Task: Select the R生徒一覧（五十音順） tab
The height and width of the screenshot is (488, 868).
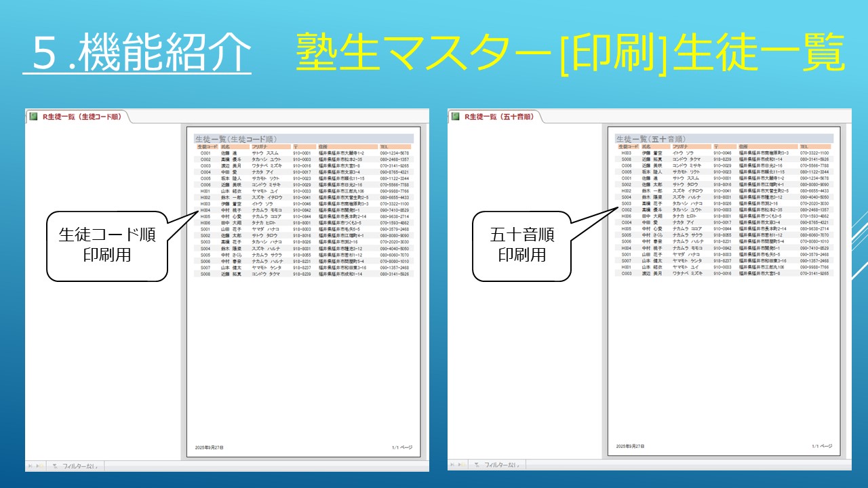Action: pyautogui.click(x=498, y=117)
